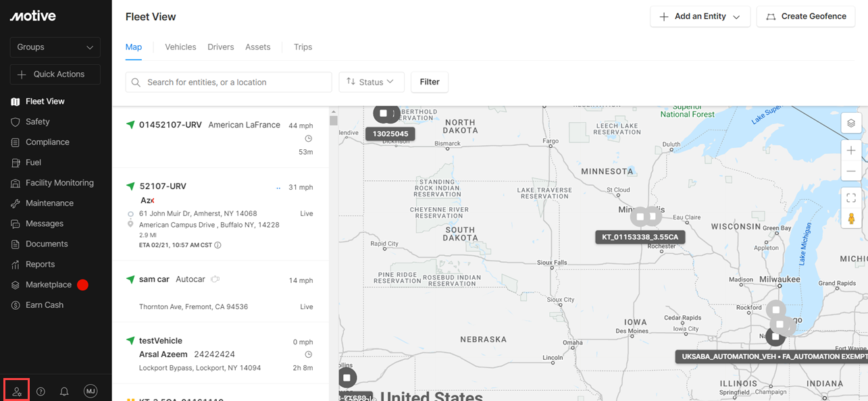Image resolution: width=868 pixels, height=401 pixels.
Task: Open Compliance via its sidebar icon
Action: [16, 142]
